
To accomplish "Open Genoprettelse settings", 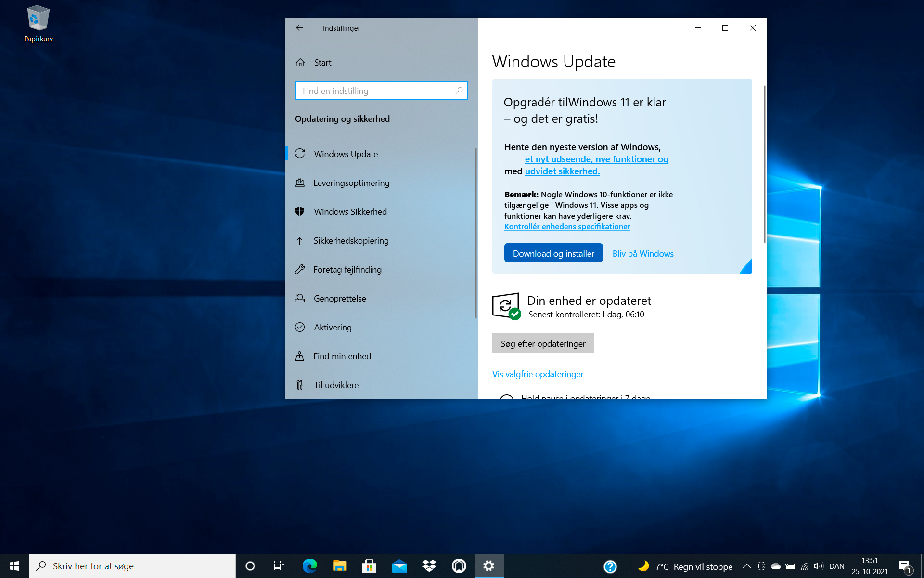I will point(381,298).
